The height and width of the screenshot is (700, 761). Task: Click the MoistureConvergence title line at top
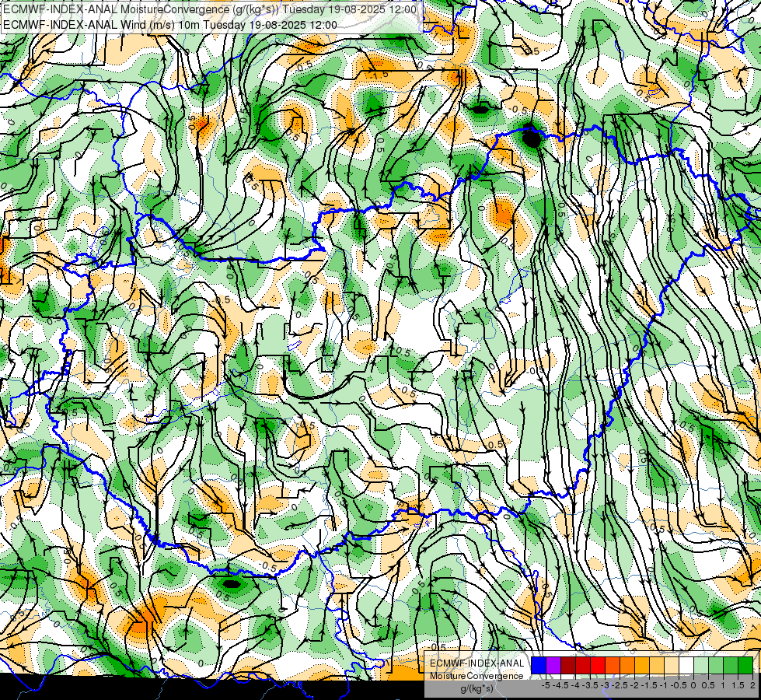pos(210,9)
